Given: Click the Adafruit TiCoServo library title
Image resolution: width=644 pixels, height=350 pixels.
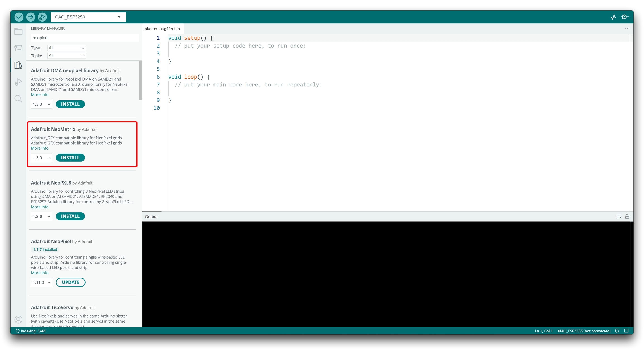Looking at the screenshot, I should (52, 308).
